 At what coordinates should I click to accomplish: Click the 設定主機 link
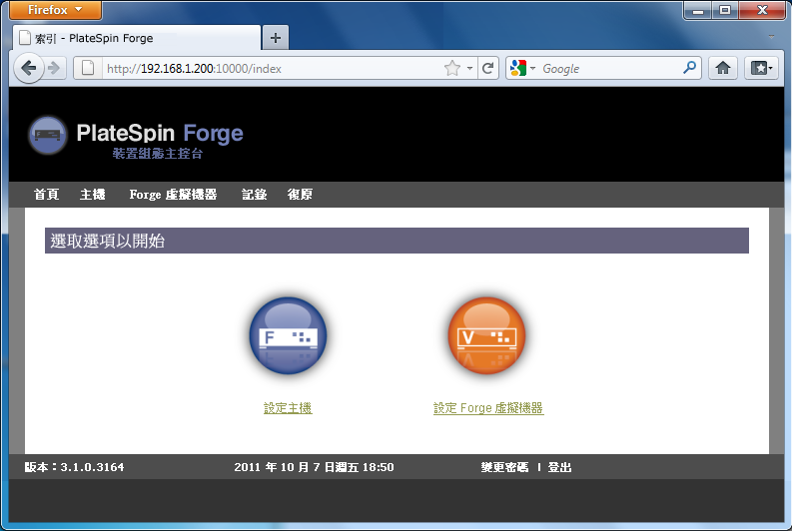(x=288, y=408)
